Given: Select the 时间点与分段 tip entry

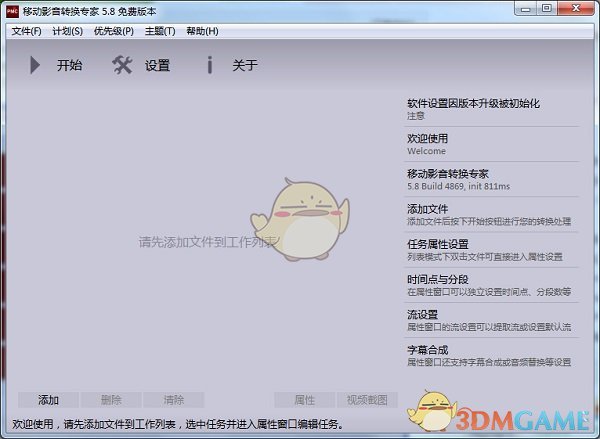Looking at the screenshot, I should point(491,285).
